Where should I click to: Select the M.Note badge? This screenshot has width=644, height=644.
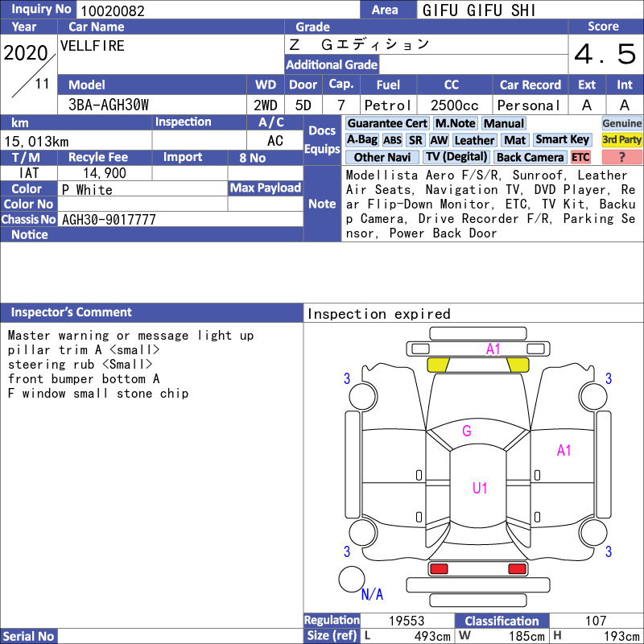pos(455,124)
